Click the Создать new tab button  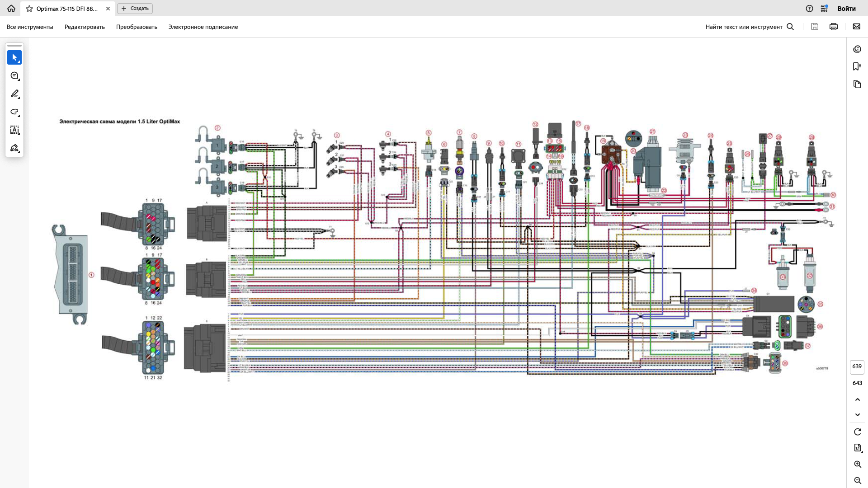[135, 9]
